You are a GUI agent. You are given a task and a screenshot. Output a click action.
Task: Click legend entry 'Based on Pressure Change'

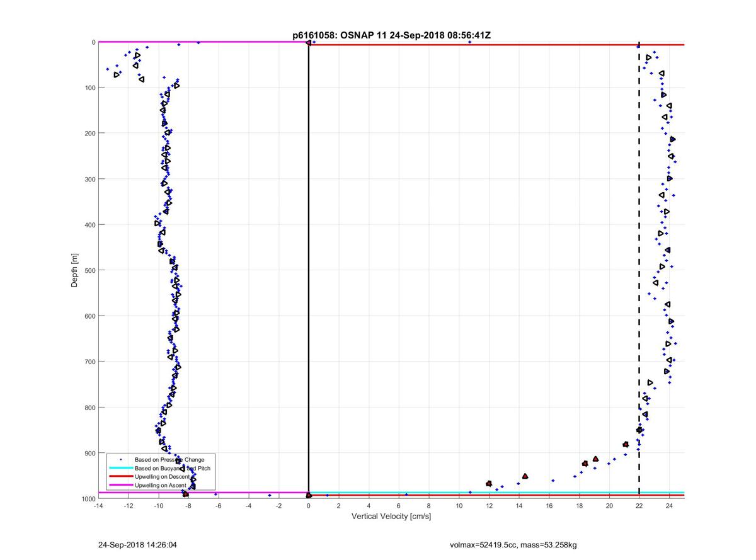coord(169,460)
